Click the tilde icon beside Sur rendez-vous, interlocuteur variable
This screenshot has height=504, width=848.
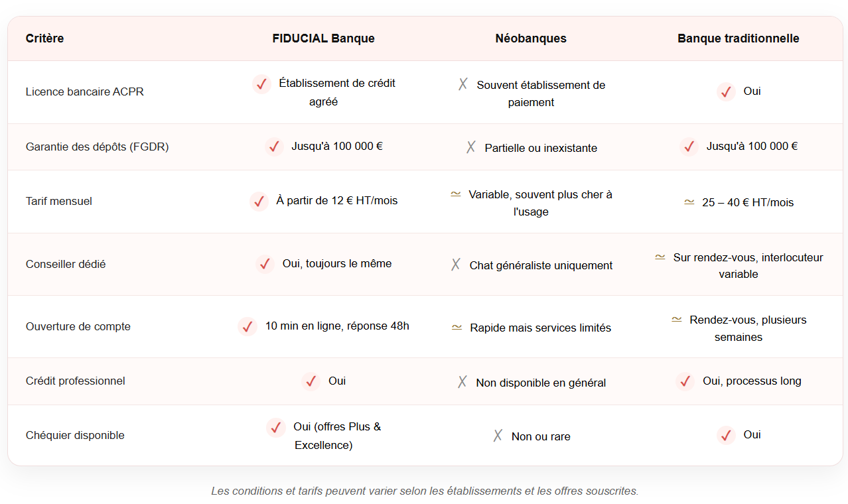pyautogui.click(x=660, y=257)
